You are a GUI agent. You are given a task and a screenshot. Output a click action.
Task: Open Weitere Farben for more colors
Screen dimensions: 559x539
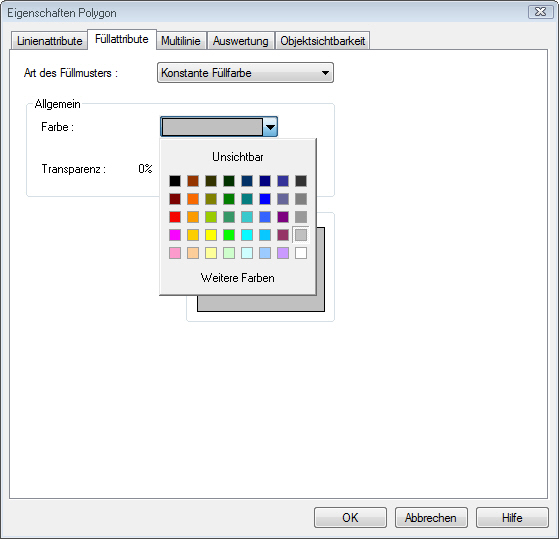(237, 278)
